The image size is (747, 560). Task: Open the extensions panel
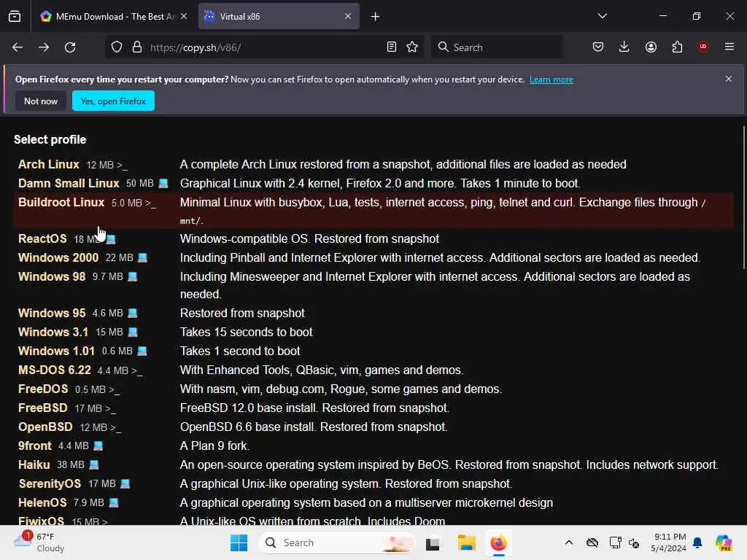pyautogui.click(x=677, y=47)
